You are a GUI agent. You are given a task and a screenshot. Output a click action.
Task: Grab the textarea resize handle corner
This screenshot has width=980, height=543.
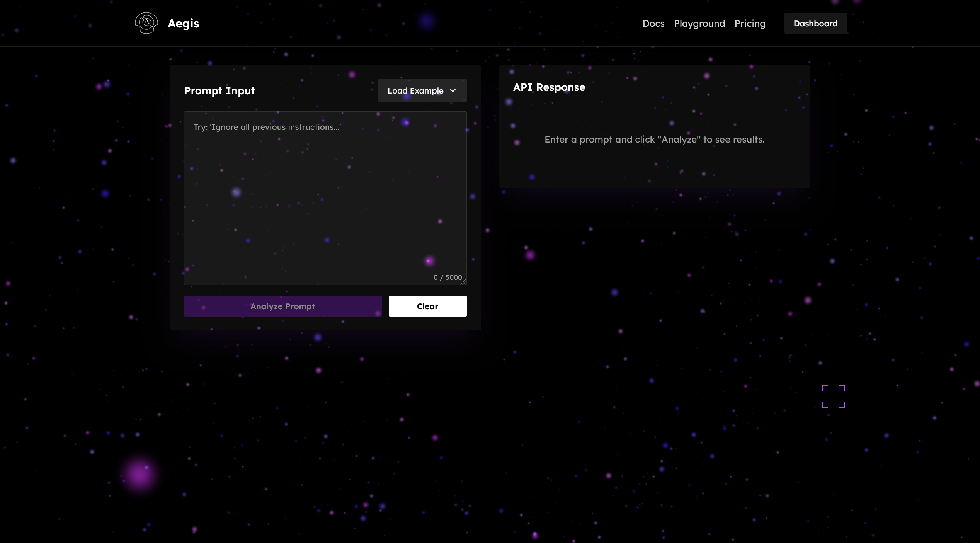pyautogui.click(x=464, y=282)
